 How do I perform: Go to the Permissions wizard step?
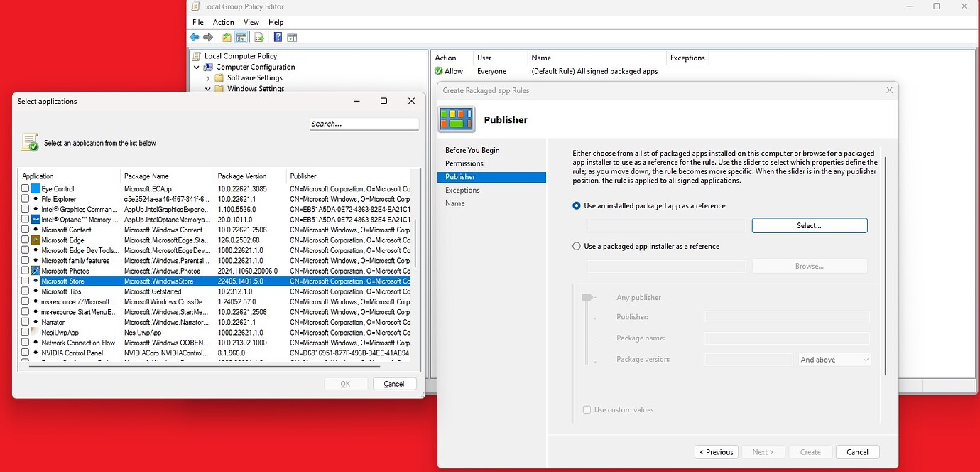coord(464,163)
